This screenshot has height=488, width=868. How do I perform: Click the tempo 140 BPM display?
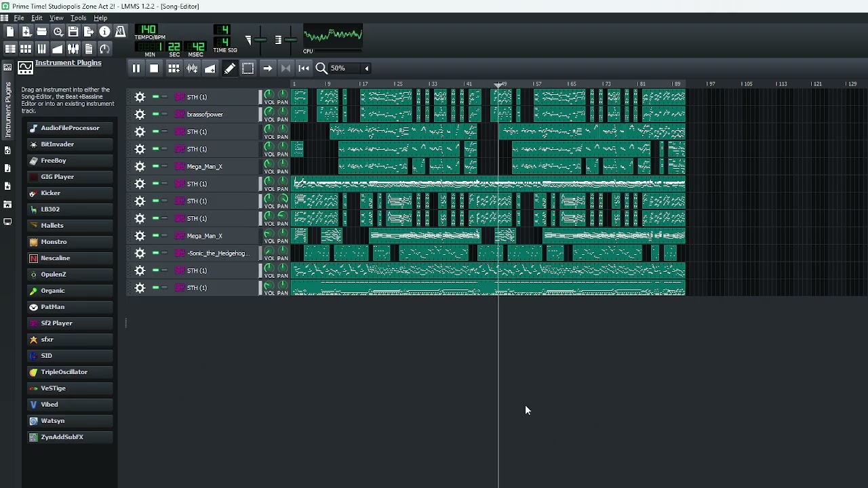(146, 30)
